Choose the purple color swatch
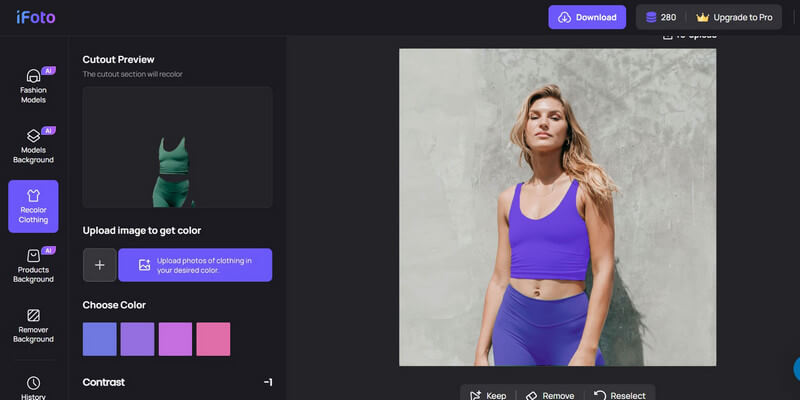800x400 pixels. pyautogui.click(x=137, y=339)
